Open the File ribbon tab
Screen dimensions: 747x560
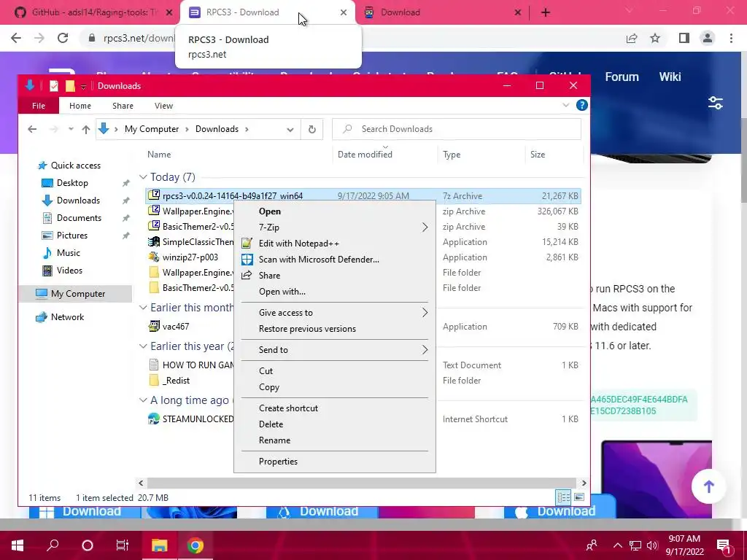(39, 106)
